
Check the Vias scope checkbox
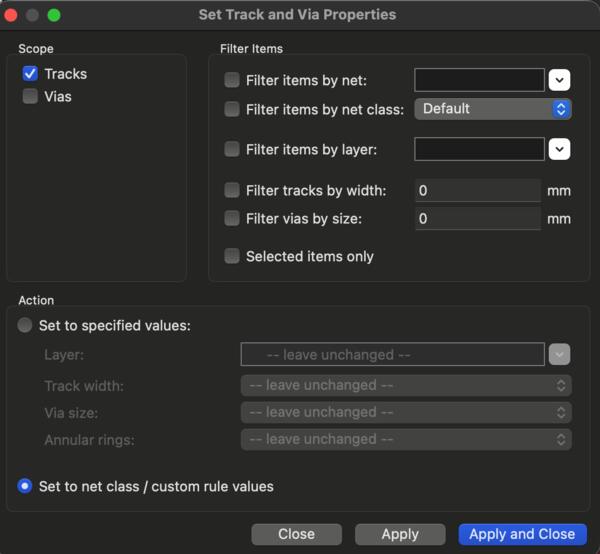click(x=30, y=97)
